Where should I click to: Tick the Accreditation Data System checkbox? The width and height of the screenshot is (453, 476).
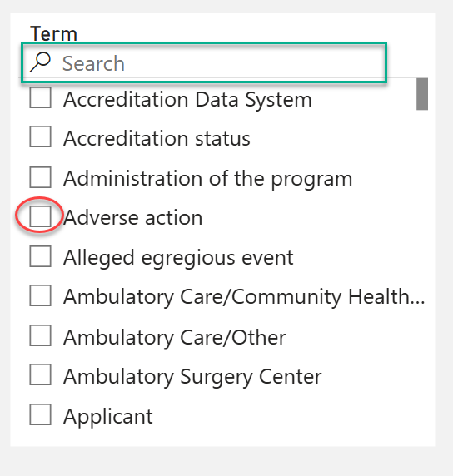pos(40,97)
